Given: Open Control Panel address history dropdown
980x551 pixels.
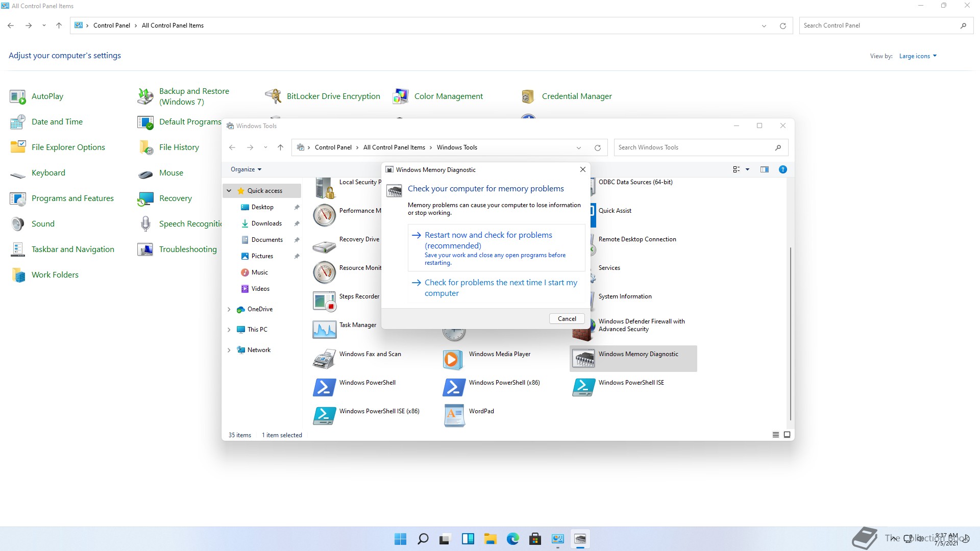Looking at the screenshot, I should [x=764, y=26].
